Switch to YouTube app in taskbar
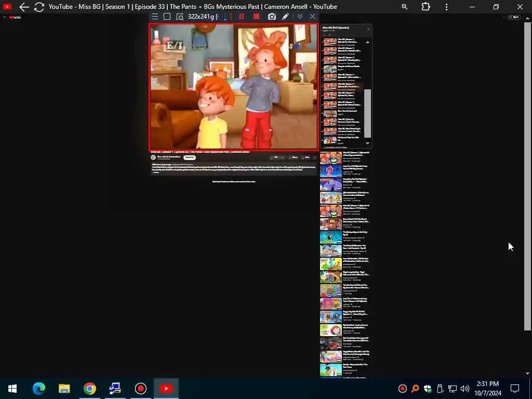532x399 pixels. click(166, 388)
